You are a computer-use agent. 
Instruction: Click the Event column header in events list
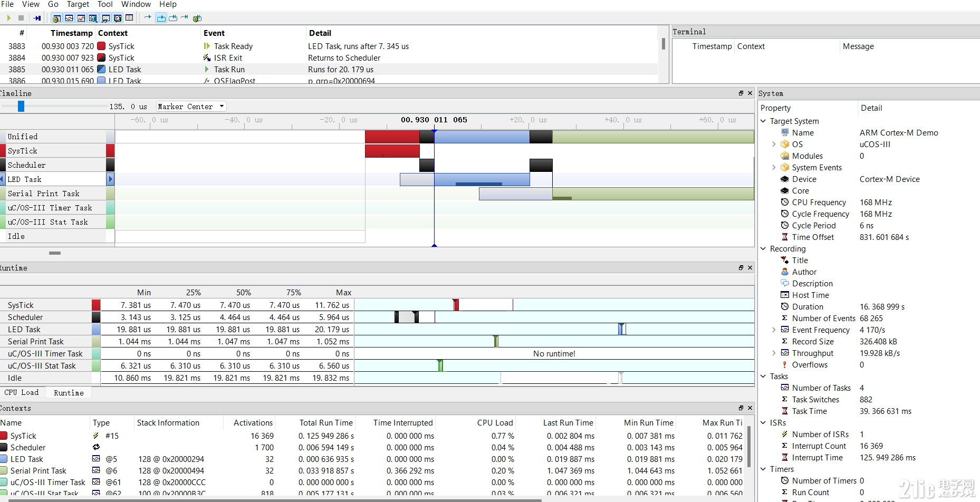[214, 33]
